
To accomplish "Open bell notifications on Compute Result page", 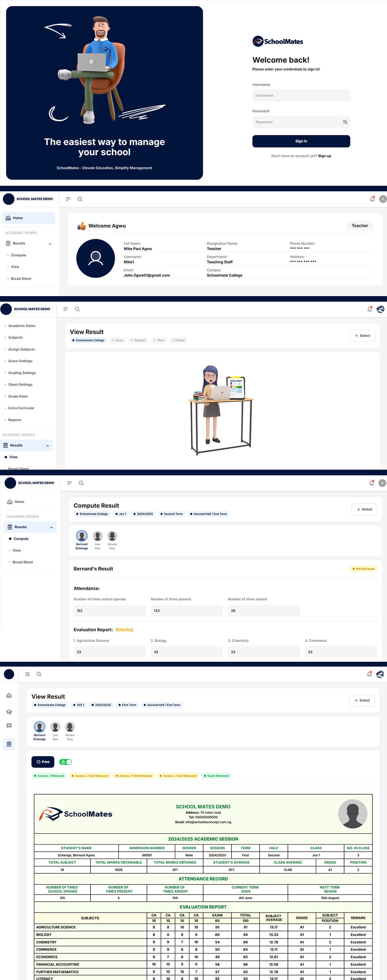I will [x=371, y=483].
